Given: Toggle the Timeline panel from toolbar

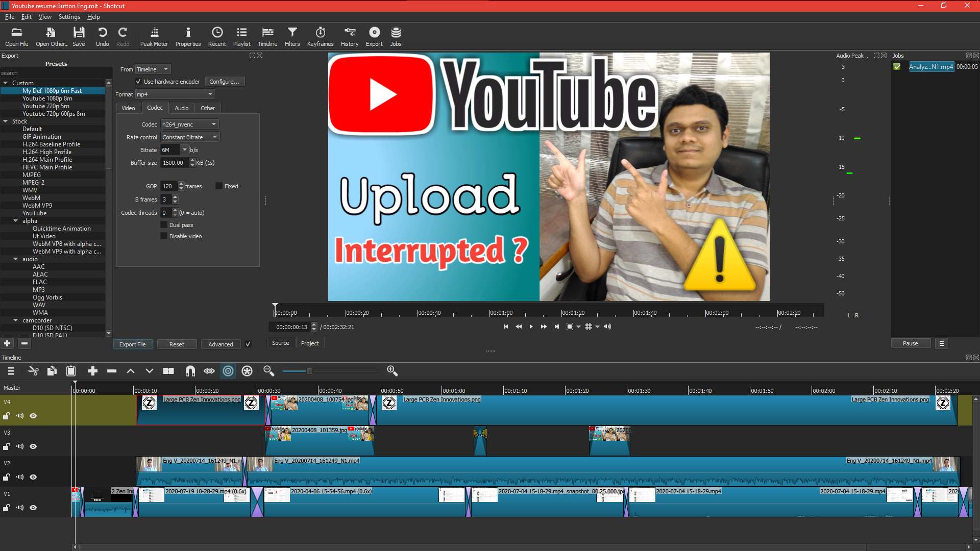Looking at the screenshot, I should coord(267,37).
